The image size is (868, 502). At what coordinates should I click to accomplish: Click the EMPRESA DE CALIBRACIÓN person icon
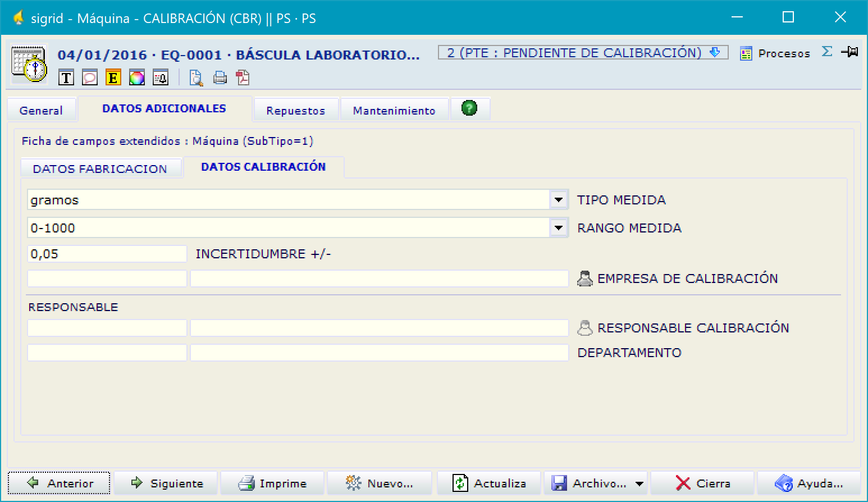coord(585,279)
